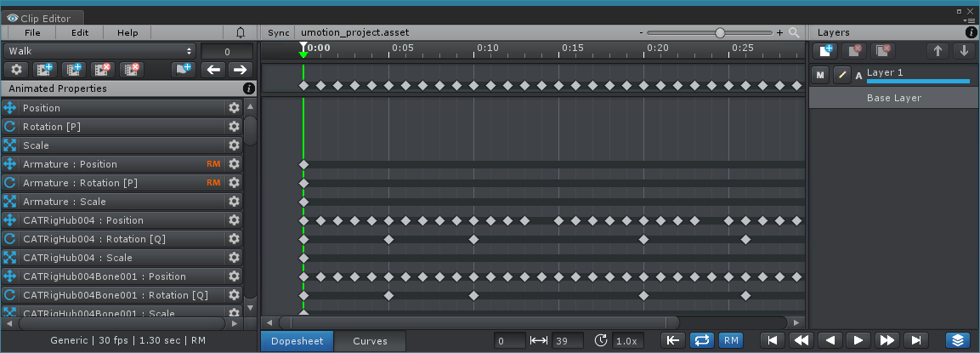
Task: Click the timeline zoom slider handle
Action: [720, 32]
